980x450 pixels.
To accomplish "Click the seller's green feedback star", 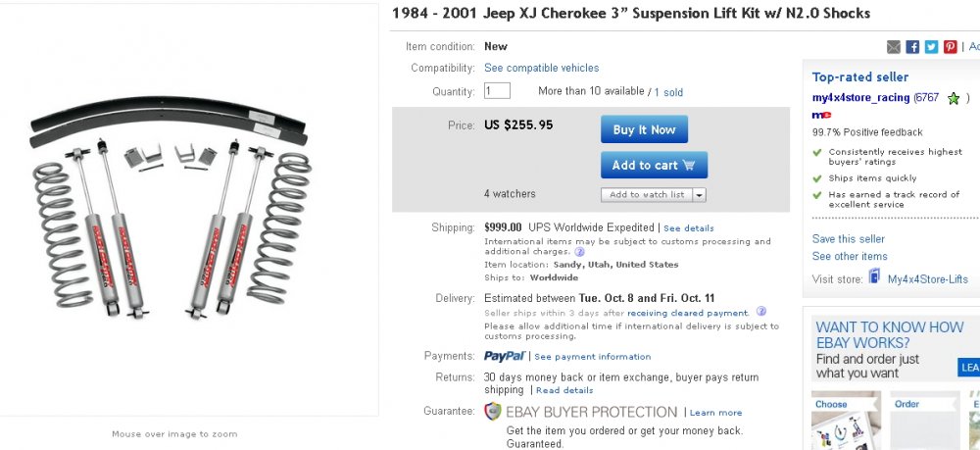I will tap(954, 98).
